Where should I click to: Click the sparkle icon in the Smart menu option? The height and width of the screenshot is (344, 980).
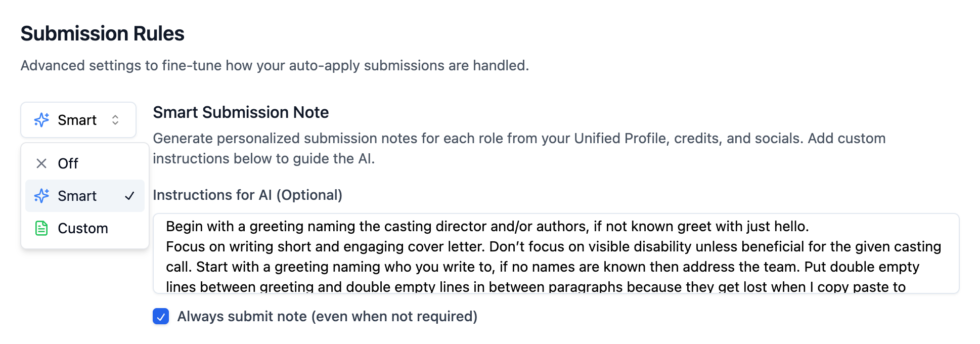pos(41,196)
